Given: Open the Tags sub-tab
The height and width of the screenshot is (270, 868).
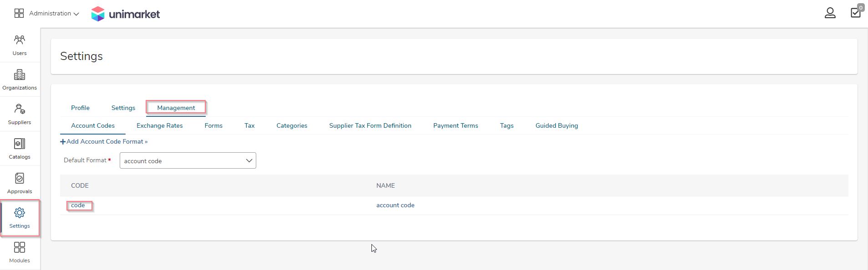Looking at the screenshot, I should (507, 125).
